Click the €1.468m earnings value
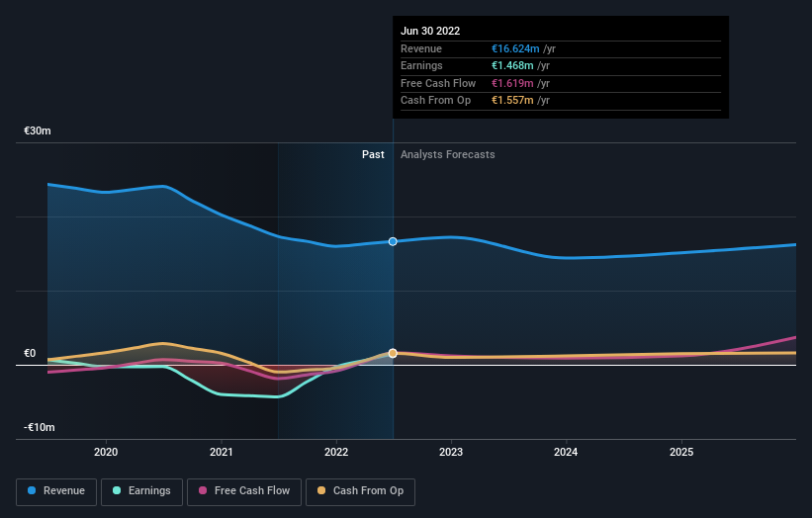The height and width of the screenshot is (518, 812). tap(512, 65)
